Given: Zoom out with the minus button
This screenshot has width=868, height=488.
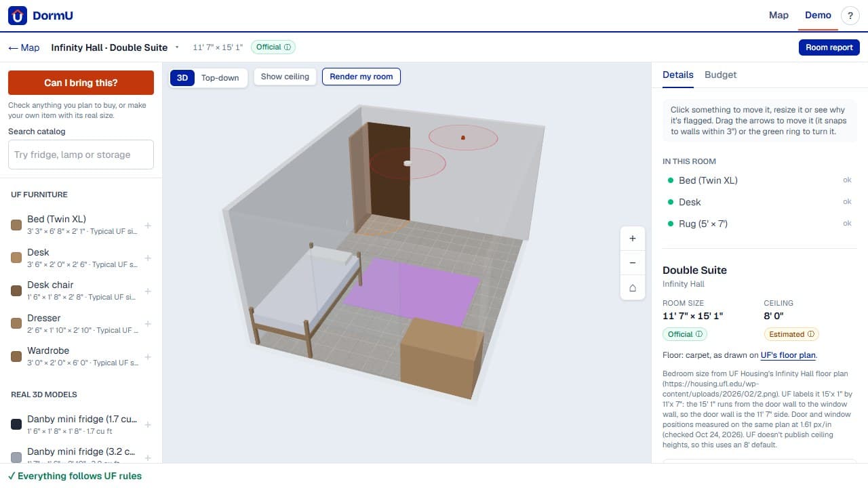Looking at the screenshot, I should [633, 263].
